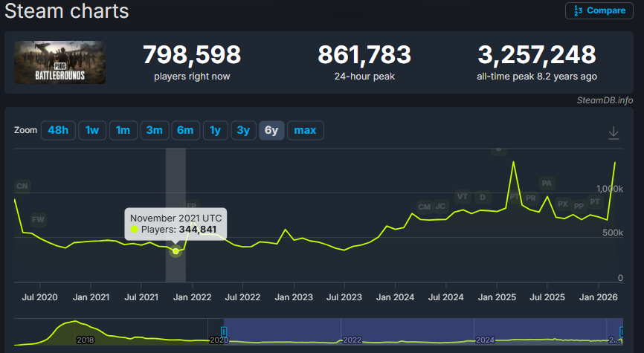Click the PT flag beside the PP flag
The height and width of the screenshot is (353, 644).
(x=595, y=201)
